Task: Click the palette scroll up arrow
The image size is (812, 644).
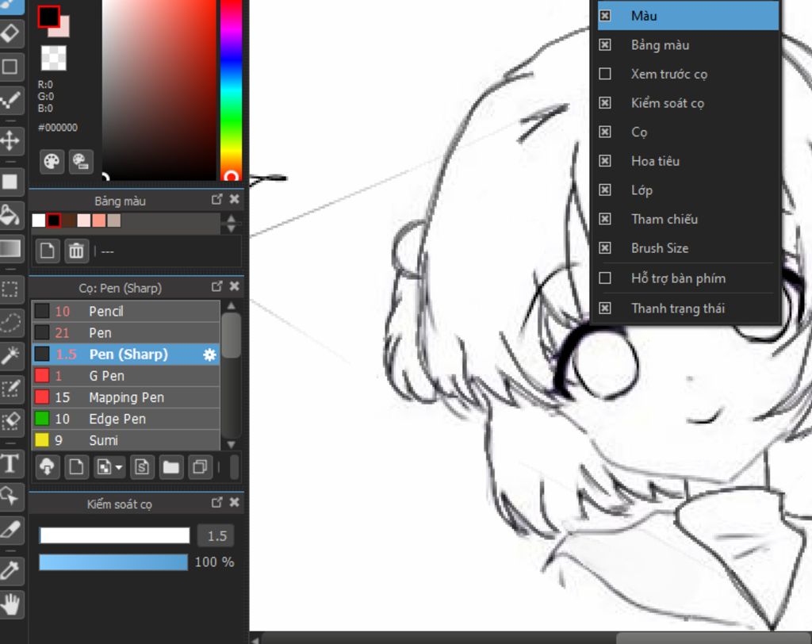Action: pyautogui.click(x=231, y=219)
